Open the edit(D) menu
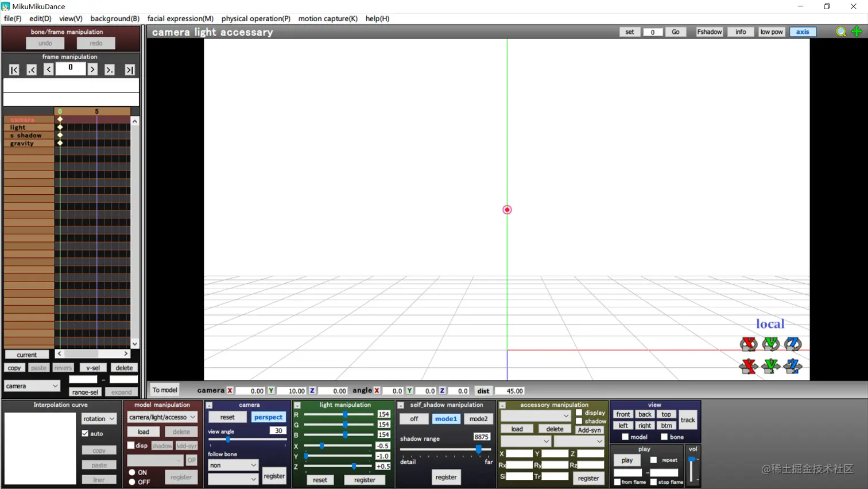Viewport: 868px width, 489px height. coord(40,18)
